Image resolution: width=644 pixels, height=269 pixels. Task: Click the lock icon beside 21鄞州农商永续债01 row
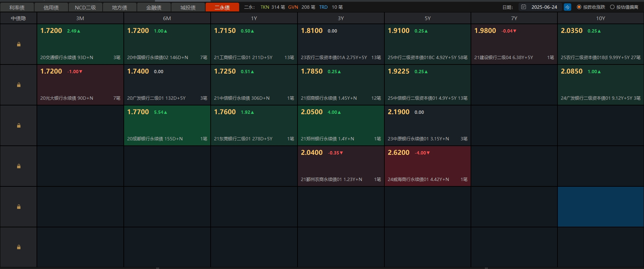click(19, 166)
